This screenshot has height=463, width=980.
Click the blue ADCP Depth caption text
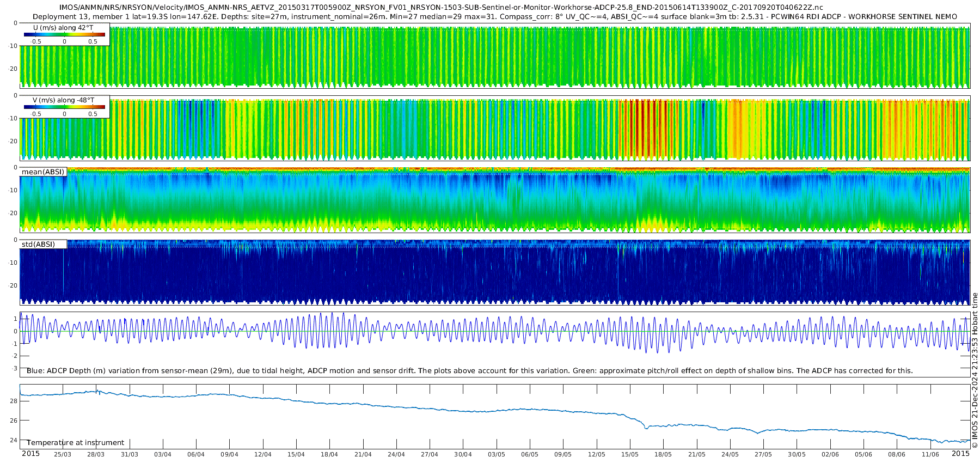pyautogui.click(x=469, y=371)
